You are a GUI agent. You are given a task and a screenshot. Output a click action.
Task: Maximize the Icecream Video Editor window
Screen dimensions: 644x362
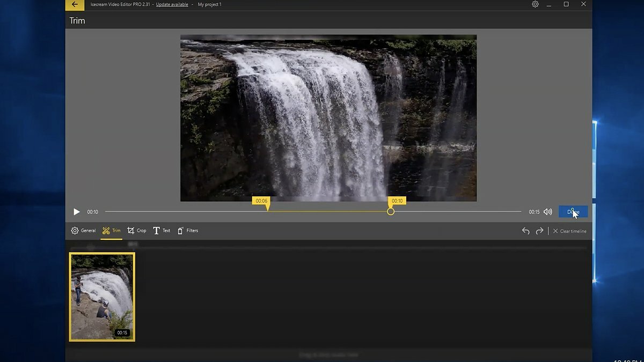(x=566, y=4)
